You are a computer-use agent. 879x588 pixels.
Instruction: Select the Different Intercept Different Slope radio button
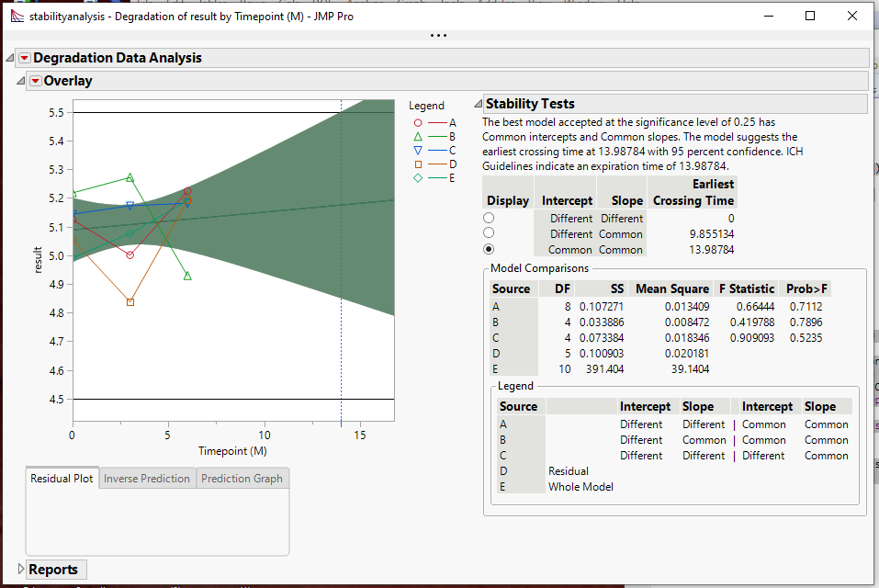click(x=489, y=218)
